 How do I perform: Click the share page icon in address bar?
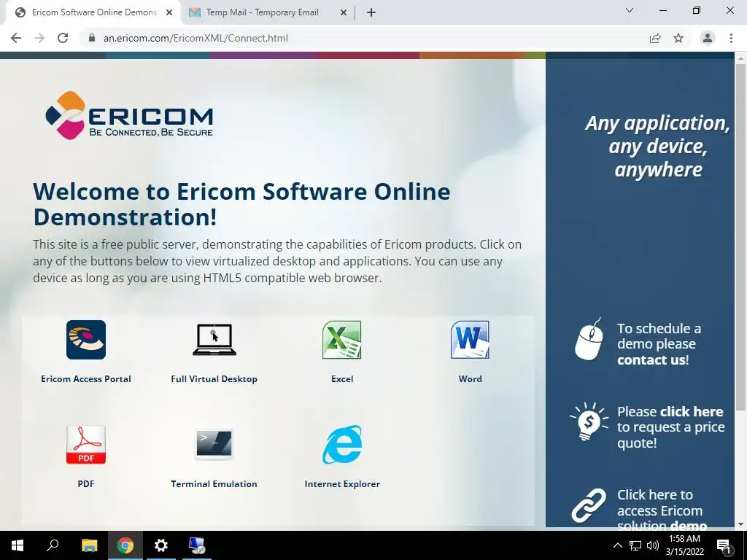click(655, 38)
